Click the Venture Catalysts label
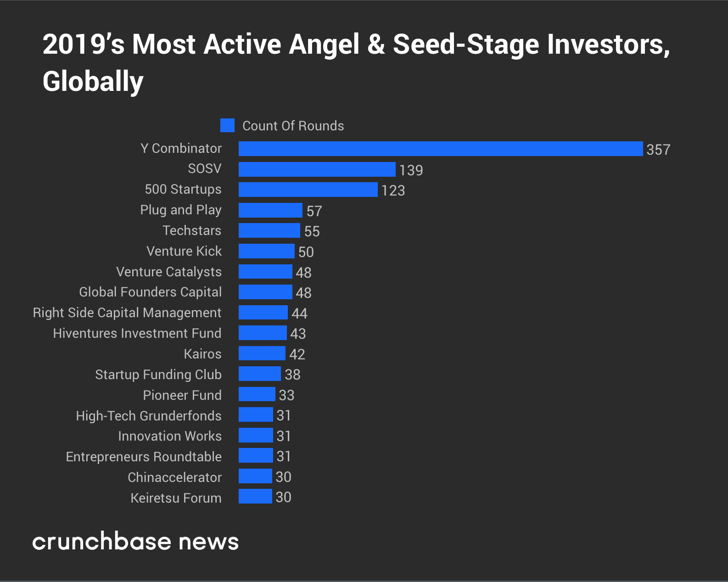The height and width of the screenshot is (582, 728). (169, 272)
